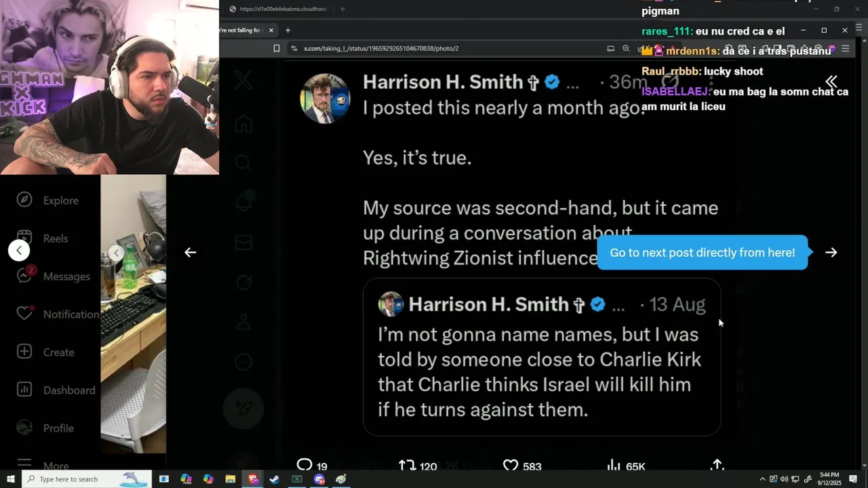Click the desk photo thumbnail
This screenshot has width=868, height=488.
click(x=134, y=314)
